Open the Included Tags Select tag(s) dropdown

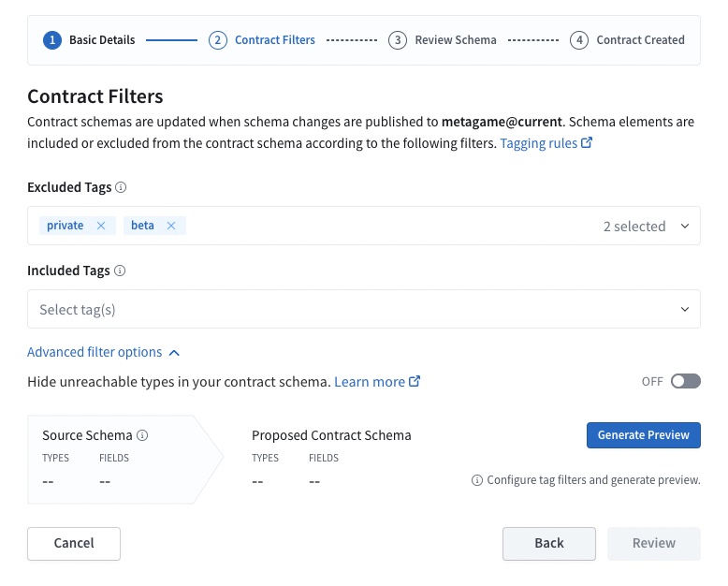pyautogui.click(x=364, y=309)
